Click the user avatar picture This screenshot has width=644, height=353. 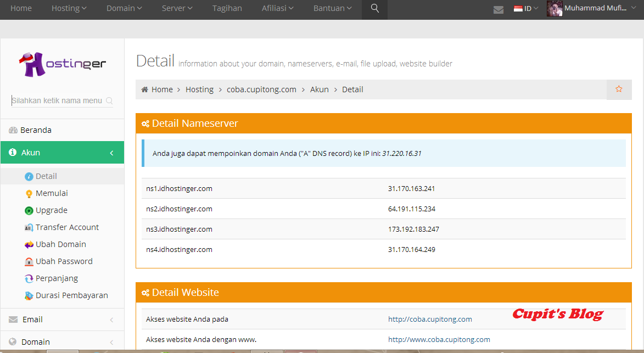[554, 9]
